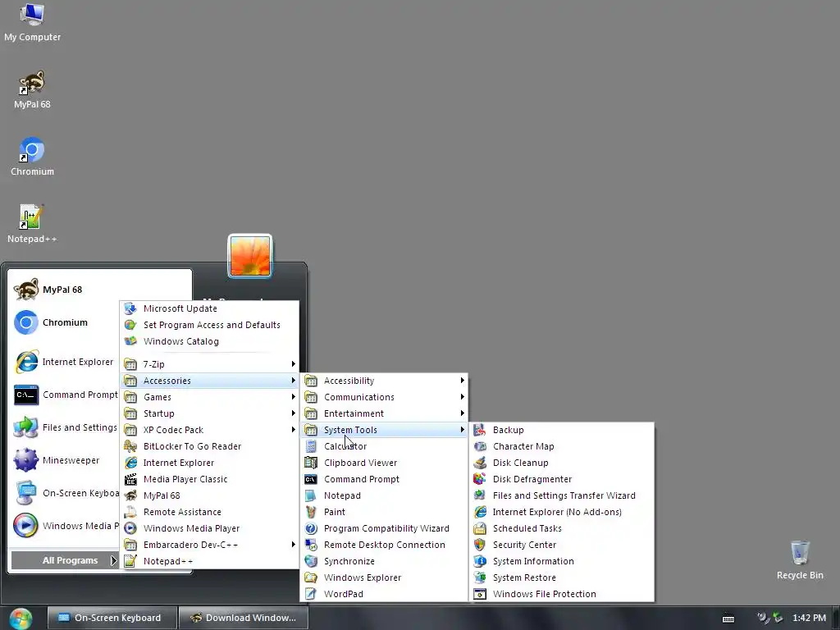Open Windows Explorer

tap(384, 577)
